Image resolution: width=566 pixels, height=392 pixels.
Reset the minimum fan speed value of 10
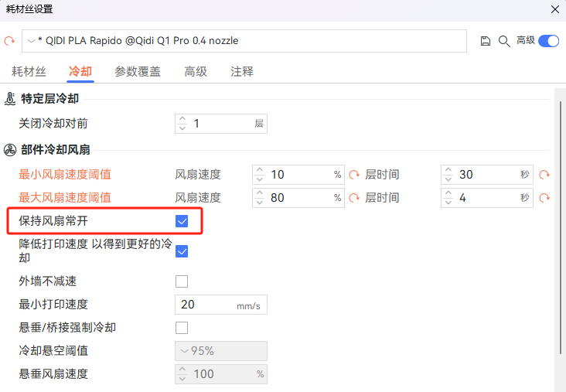354,175
